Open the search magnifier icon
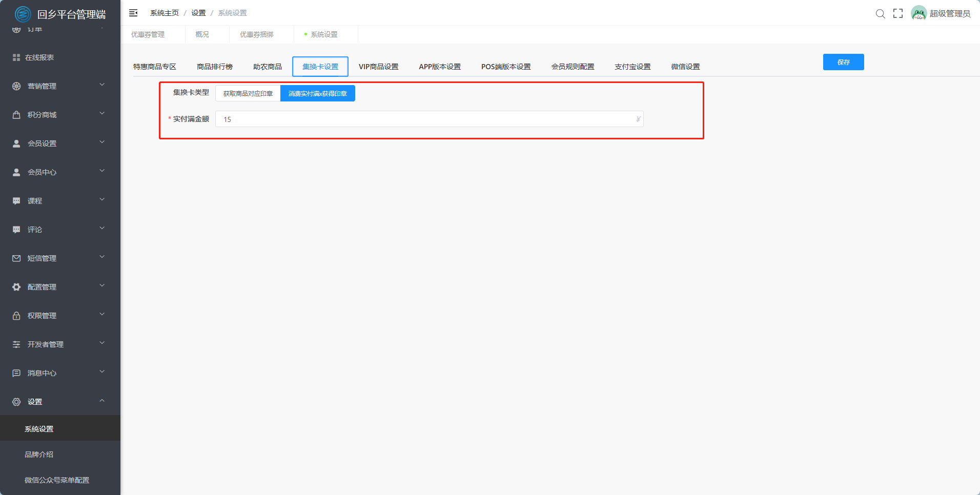The width and height of the screenshot is (980, 495). (x=880, y=14)
